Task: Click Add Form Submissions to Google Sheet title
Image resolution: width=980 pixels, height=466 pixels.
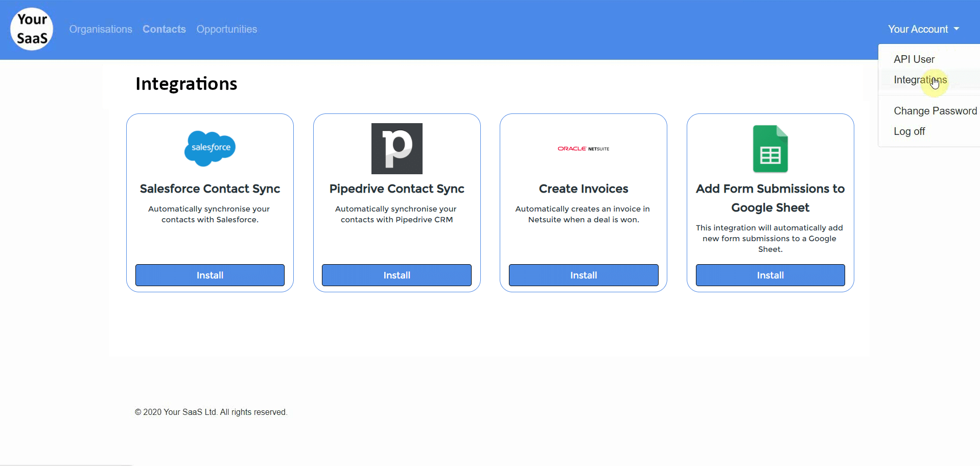Action: tap(771, 198)
